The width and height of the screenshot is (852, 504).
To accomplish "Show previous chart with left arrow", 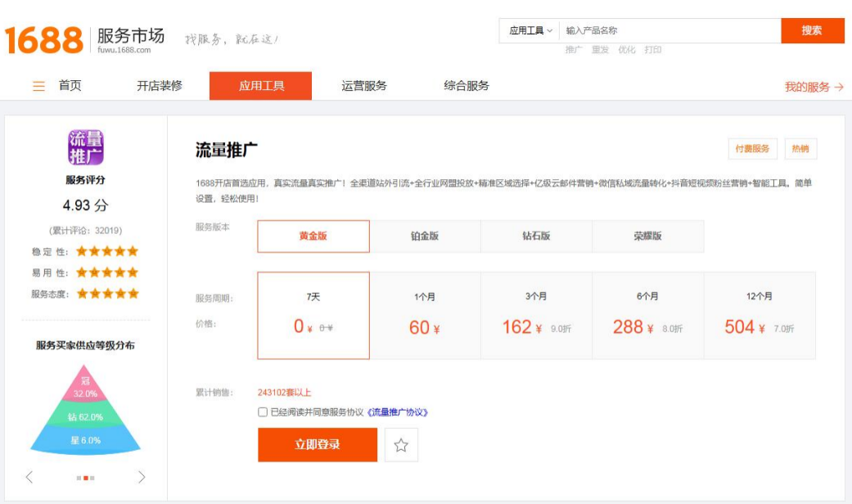I will coord(29,477).
